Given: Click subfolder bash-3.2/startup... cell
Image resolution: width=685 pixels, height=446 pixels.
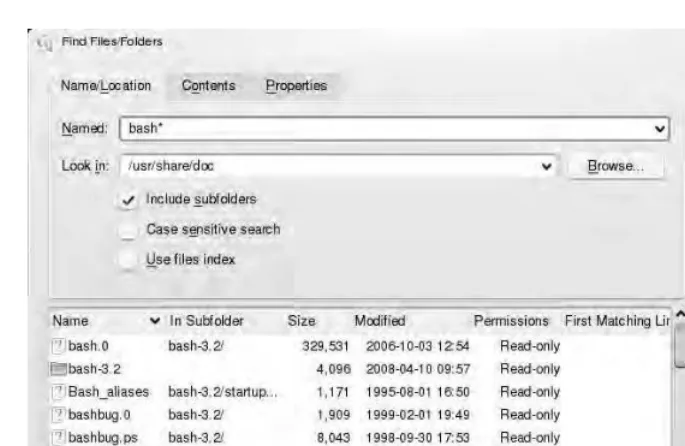Looking at the screenshot, I should 223,392.
